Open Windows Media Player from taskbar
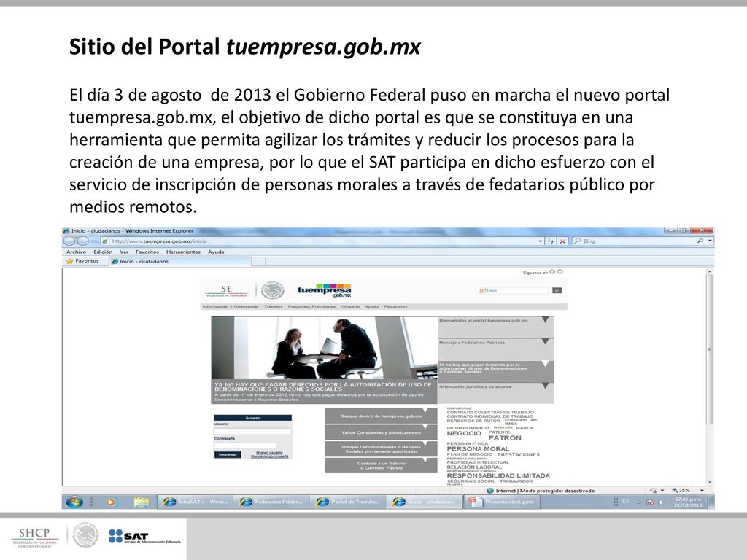 pos(111,502)
